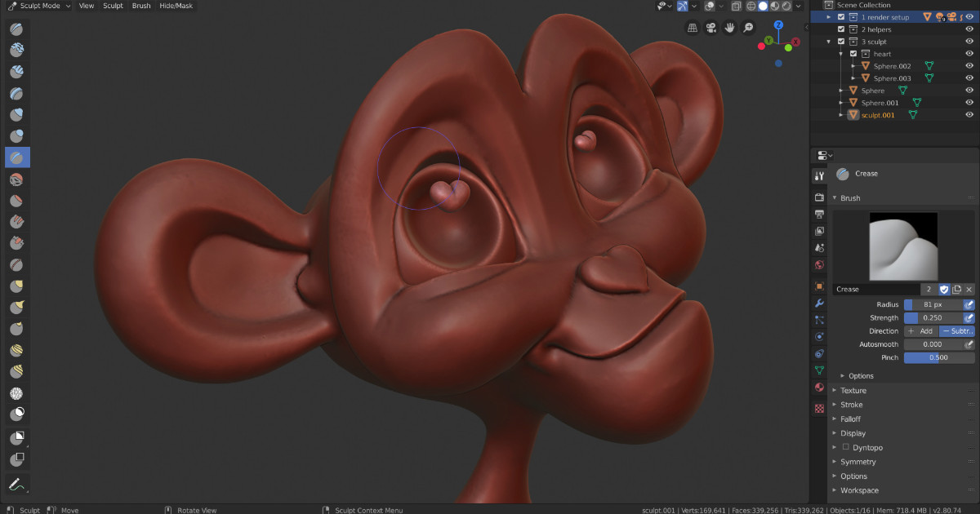Select the Snake Hook brush
Image resolution: width=980 pixels, height=514 pixels.
coord(17,308)
